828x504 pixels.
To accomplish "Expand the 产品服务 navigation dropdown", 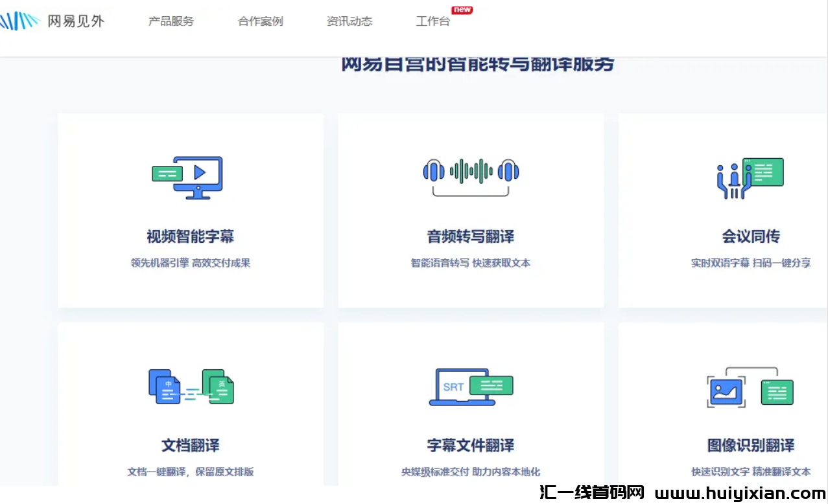I will [171, 21].
